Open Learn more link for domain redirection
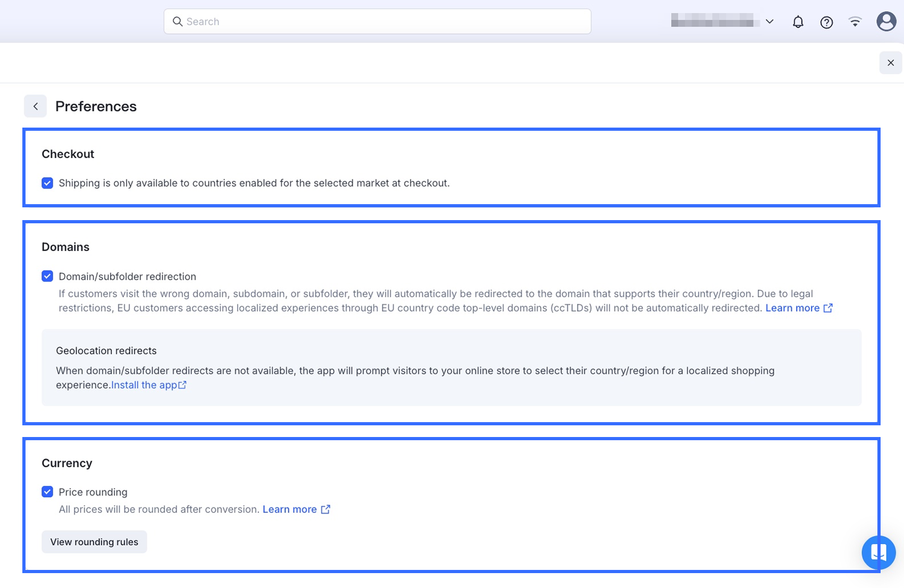 pos(792,308)
